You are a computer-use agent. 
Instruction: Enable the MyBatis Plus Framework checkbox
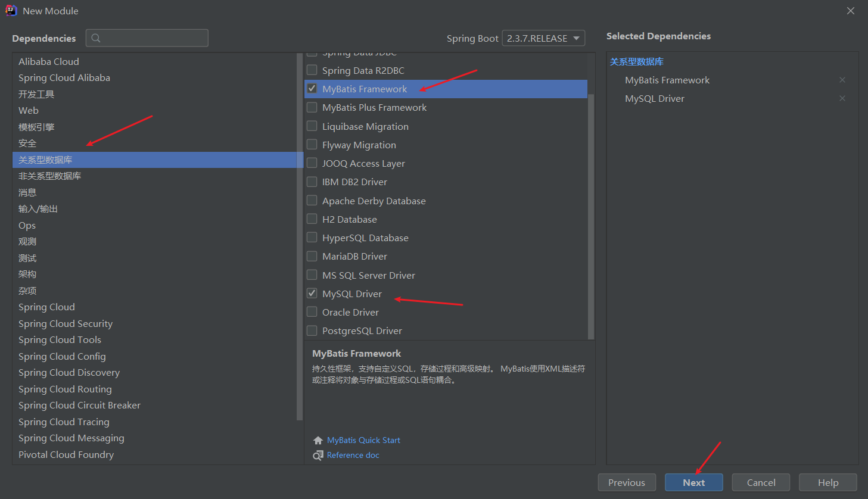312,107
